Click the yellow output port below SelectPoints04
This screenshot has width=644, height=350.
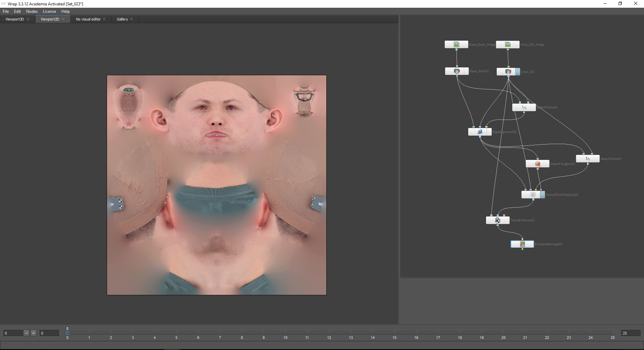click(x=524, y=112)
